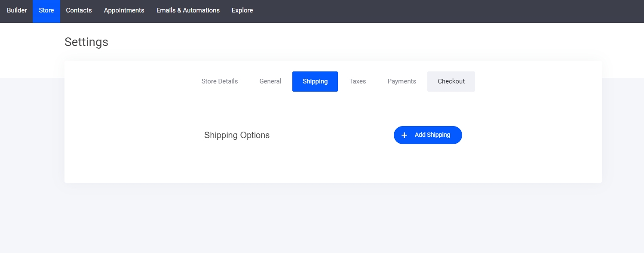Screen dimensions: 644x253
Task: Open the Explore menu item
Action: pos(242,10)
